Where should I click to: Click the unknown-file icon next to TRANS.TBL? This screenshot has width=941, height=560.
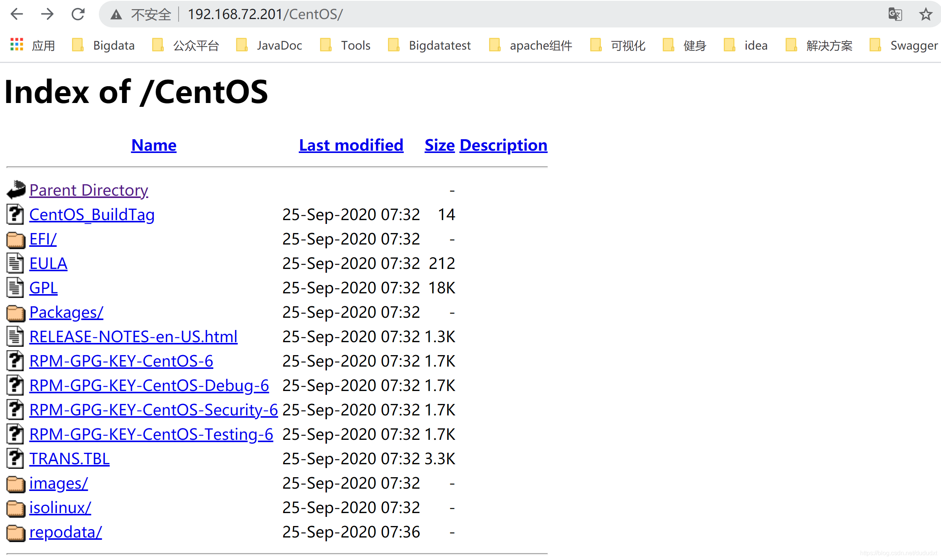click(x=16, y=459)
